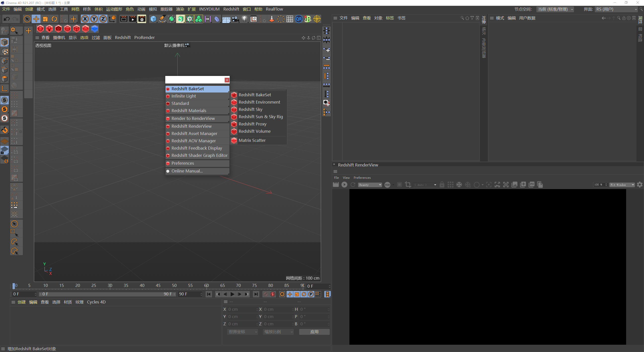Open Edit Render Settings clapperboard icon
Screen dimensions: 644x352
pyautogui.click(x=142, y=19)
